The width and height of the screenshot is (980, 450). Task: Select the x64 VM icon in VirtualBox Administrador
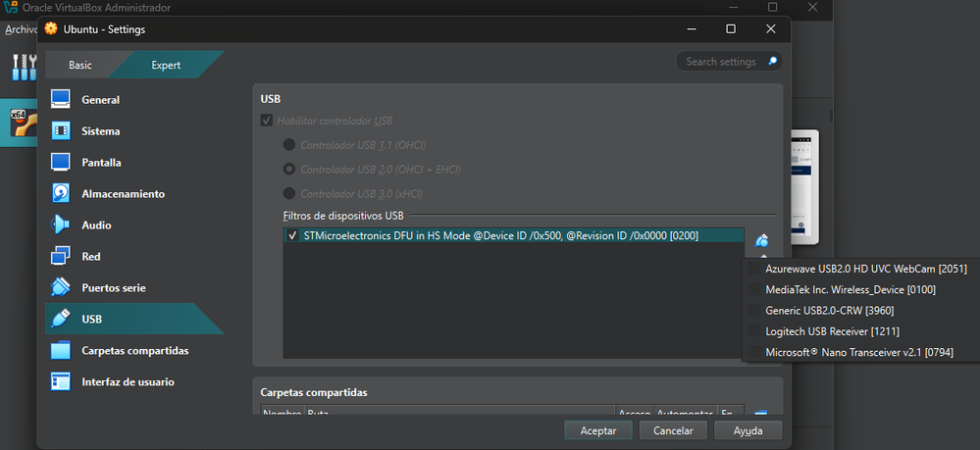point(23,122)
